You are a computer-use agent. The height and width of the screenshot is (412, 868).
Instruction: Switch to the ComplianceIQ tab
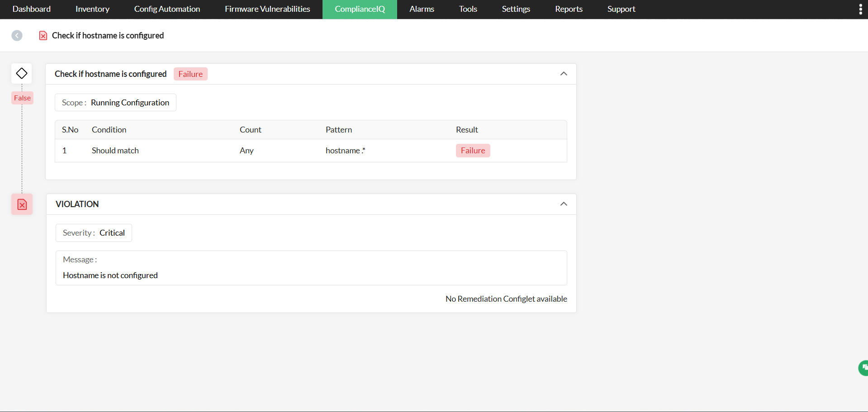point(359,9)
